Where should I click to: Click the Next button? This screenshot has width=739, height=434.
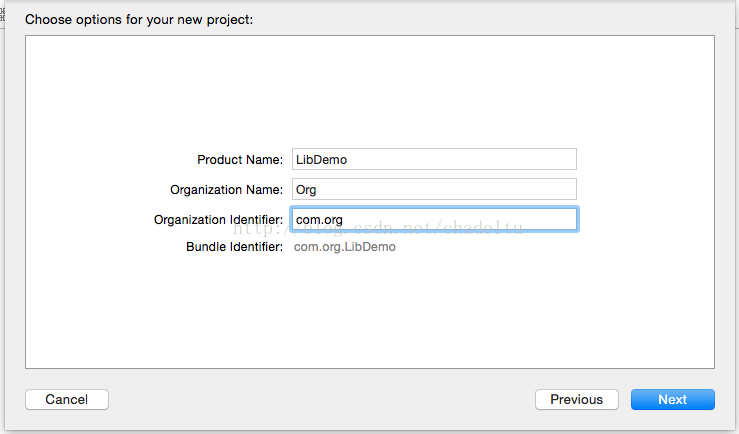click(673, 399)
